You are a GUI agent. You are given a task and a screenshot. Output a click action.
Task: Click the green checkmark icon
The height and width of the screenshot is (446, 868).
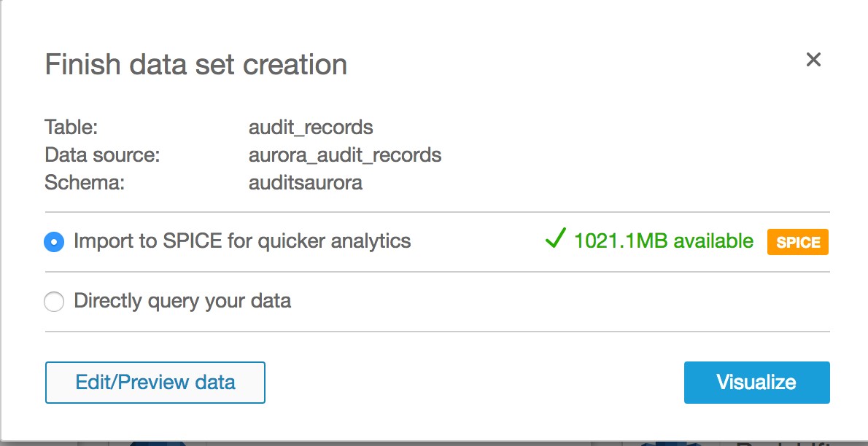pyautogui.click(x=555, y=239)
